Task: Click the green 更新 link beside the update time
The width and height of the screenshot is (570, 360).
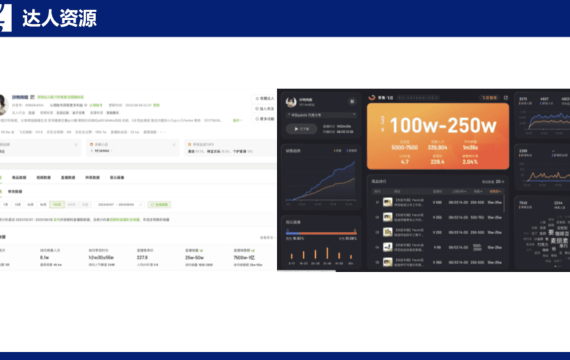Action: [x=156, y=105]
